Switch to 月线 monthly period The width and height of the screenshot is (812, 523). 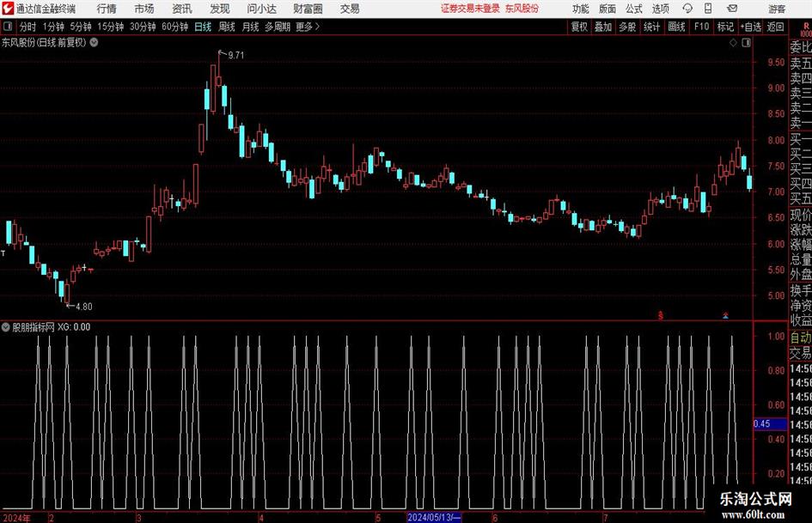[x=251, y=27]
